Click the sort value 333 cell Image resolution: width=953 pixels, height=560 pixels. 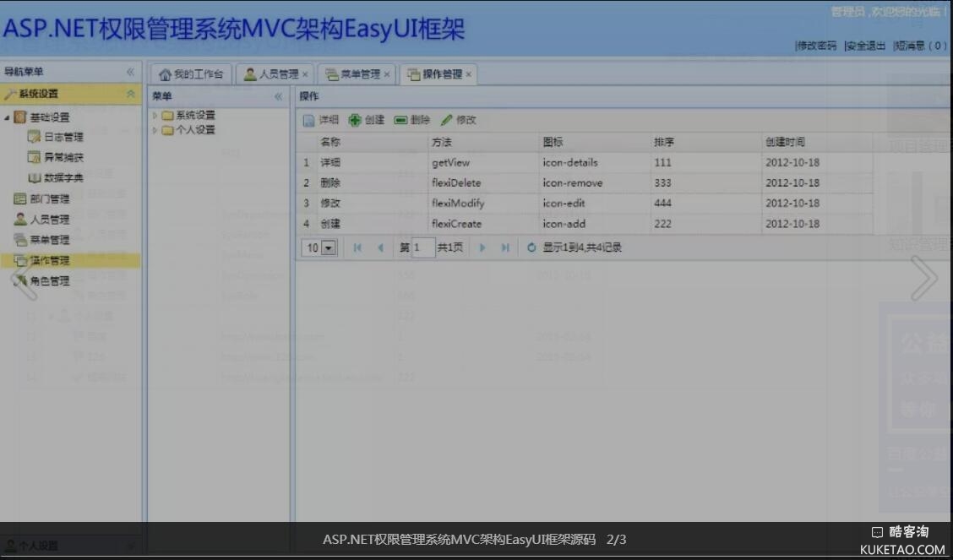[705, 182]
